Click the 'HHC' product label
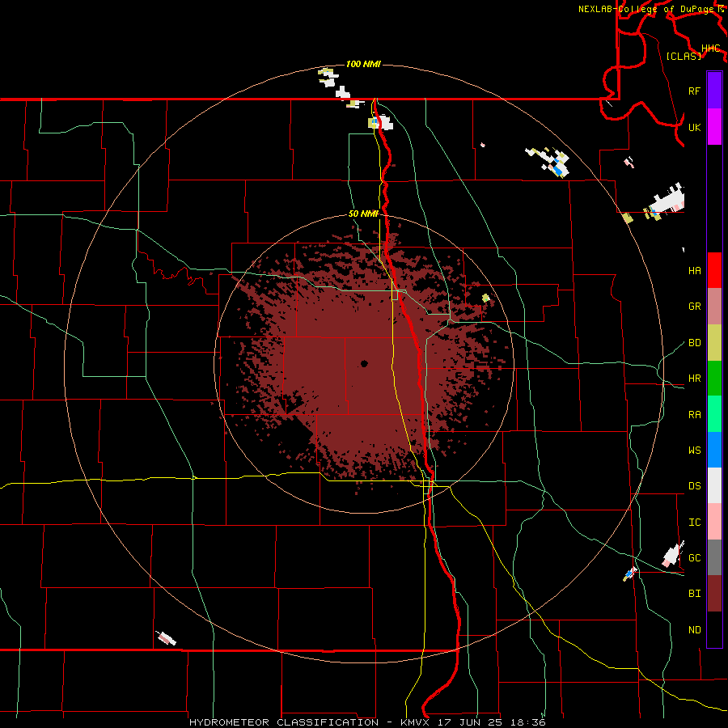The image size is (728, 728). pos(710,49)
